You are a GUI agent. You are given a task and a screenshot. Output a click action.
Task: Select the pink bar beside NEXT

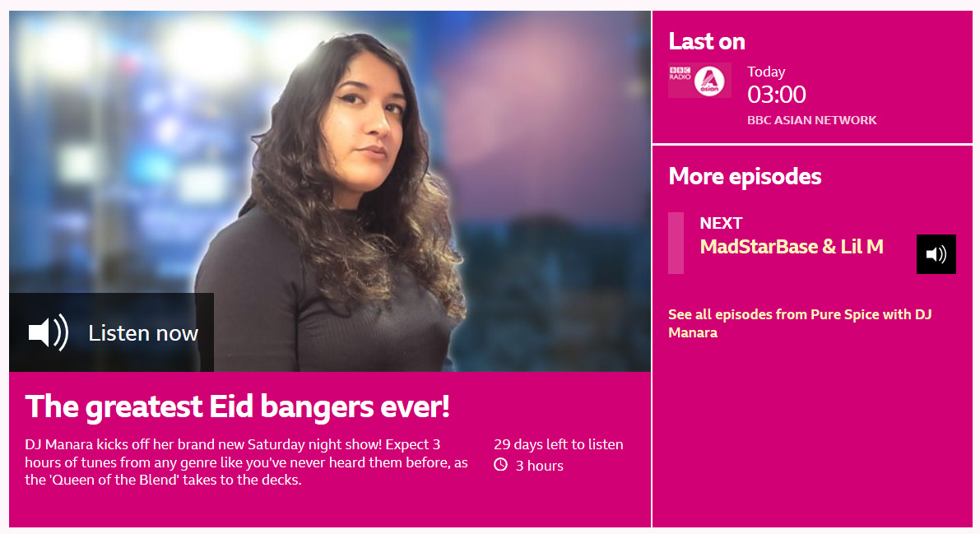(x=676, y=243)
